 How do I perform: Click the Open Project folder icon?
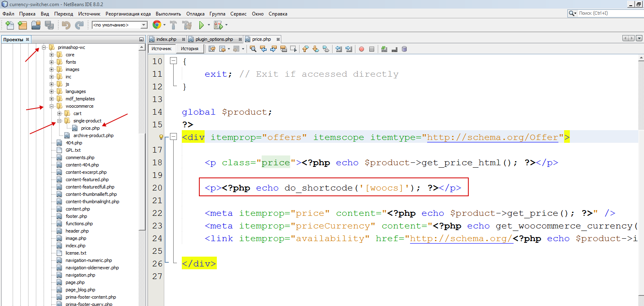36,25
